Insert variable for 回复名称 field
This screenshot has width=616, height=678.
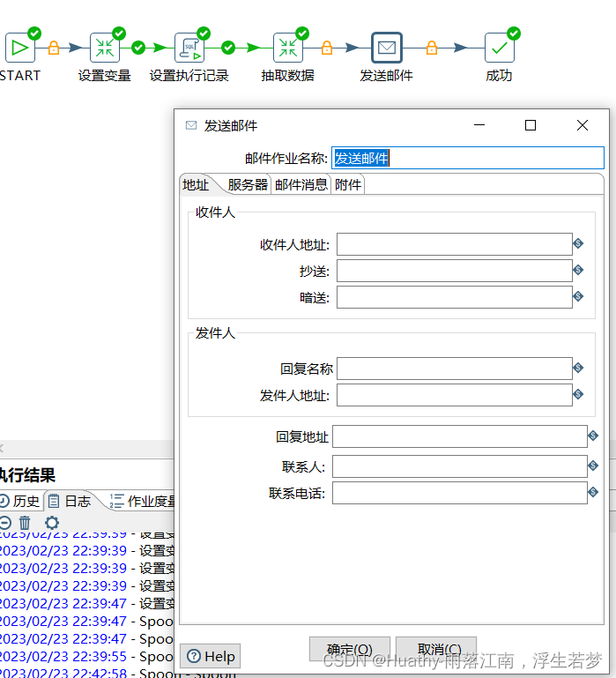coord(578,368)
